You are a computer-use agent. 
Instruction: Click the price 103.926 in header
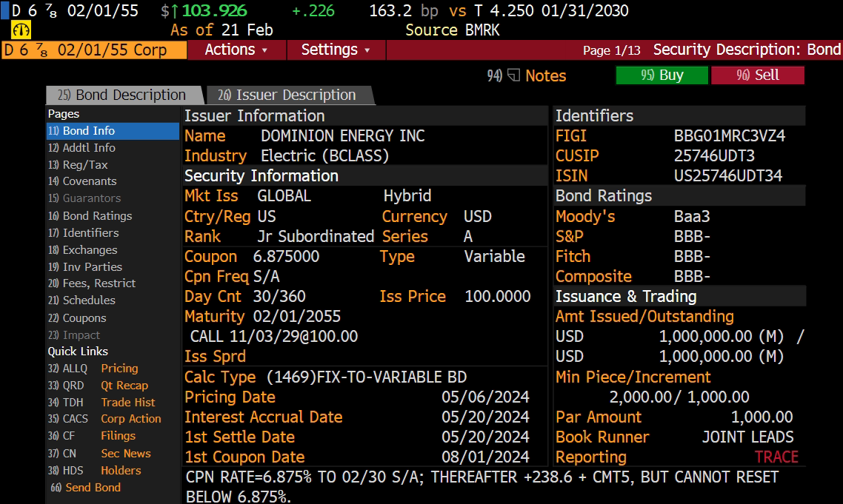click(214, 11)
